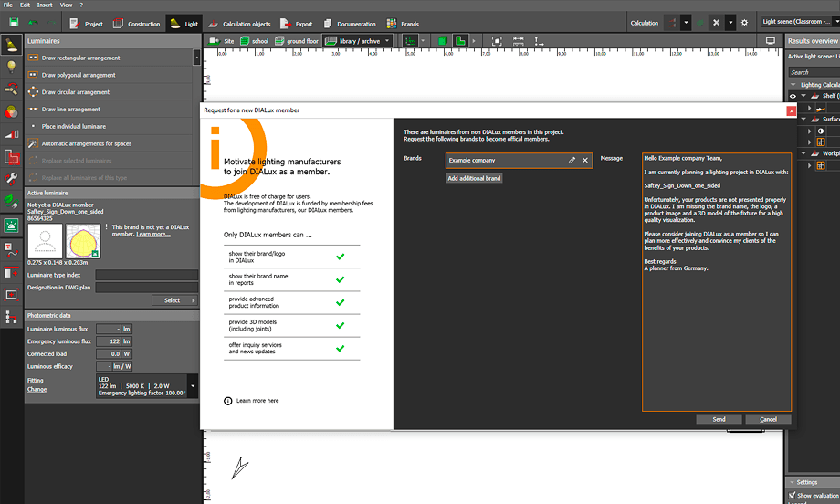Open calculation settings gear icon
The image size is (840, 504).
pos(744,23)
